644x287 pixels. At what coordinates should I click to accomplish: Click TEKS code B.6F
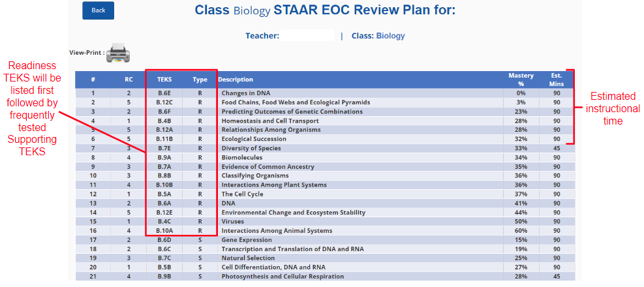pos(164,112)
